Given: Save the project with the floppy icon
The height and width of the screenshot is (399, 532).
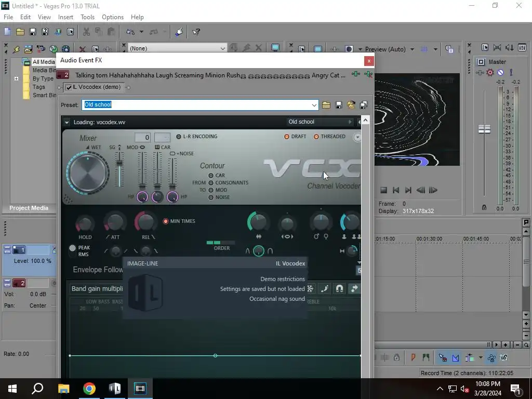Looking at the screenshot, I should click(33, 32).
